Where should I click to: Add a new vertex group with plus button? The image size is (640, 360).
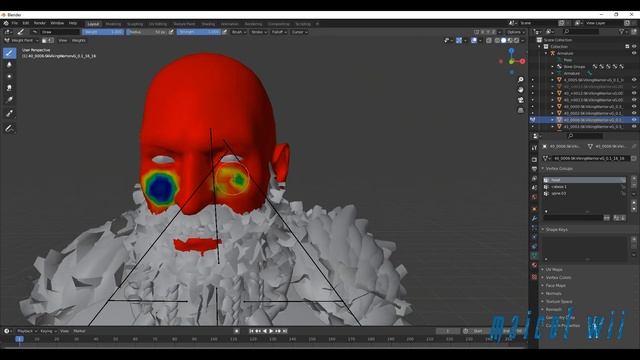coord(634,179)
